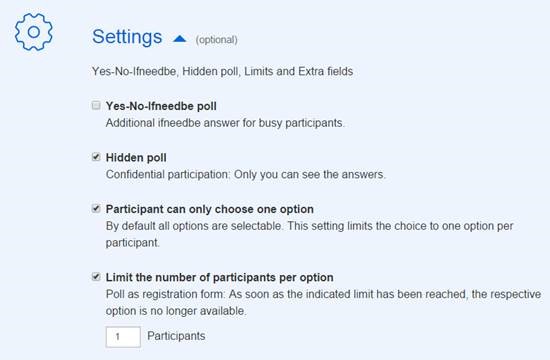The height and width of the screenshot is (360, 550).
Task: Click the 'Hidden poll' bold label
Action: (136, 158)
